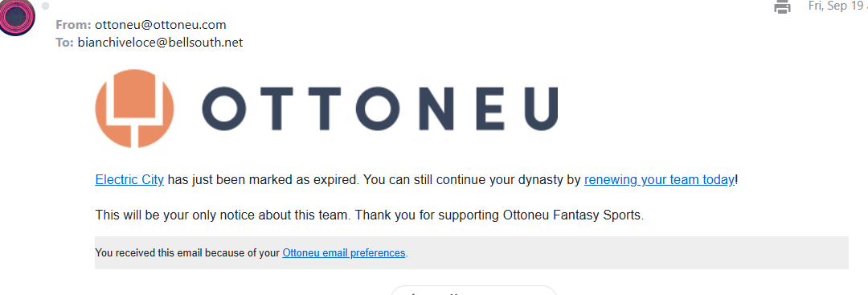
Task: Click the partially visible rounded button below email
Action: pos(473,290)
